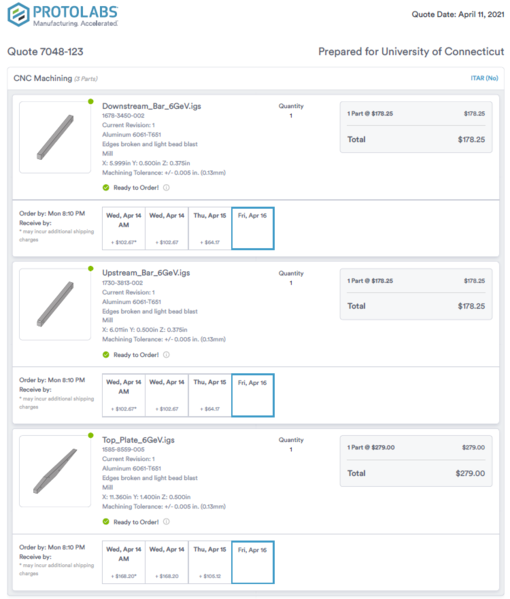Viewport: 510px width, 599px height.
Task: Click info icon beside Downstream Bar Ready to Order
Action: coord(166,188)
